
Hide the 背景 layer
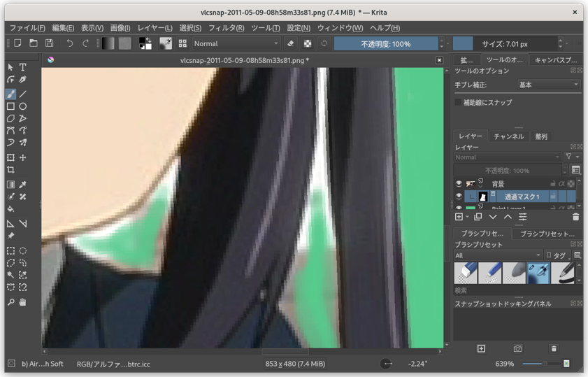tap(459, 184)
